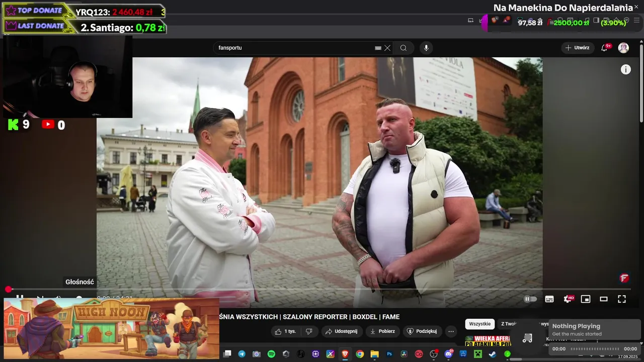Open Google Chrome from the taskbar
The image size is (644, 362).
[x=360, y=354]
